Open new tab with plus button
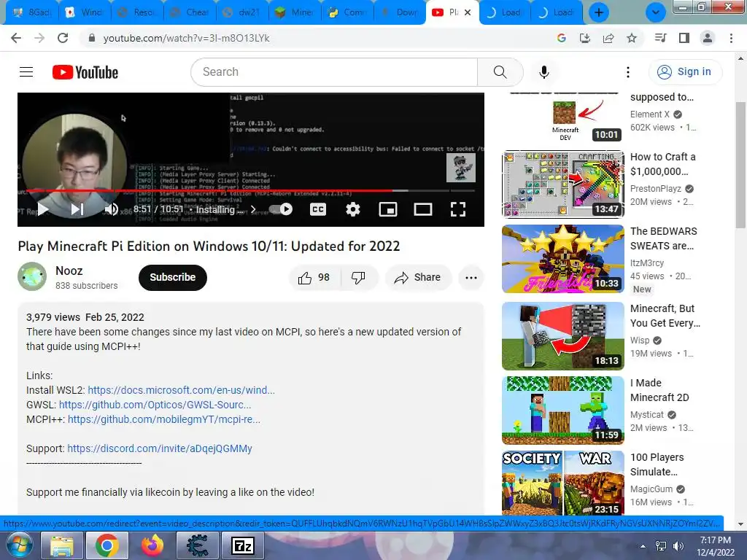 (599, 12)
